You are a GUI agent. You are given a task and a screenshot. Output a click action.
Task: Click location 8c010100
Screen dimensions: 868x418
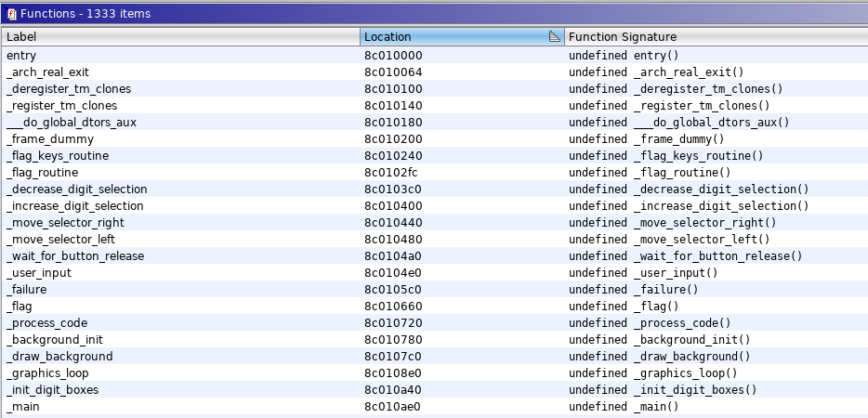pyautogui.click(x=393, y=88)
